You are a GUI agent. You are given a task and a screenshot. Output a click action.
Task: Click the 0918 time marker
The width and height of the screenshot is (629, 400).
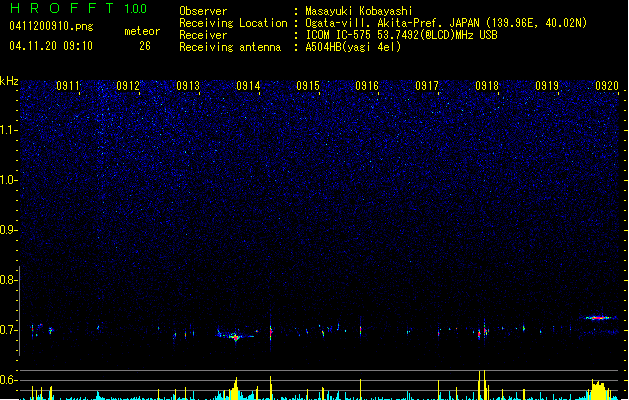487,86
